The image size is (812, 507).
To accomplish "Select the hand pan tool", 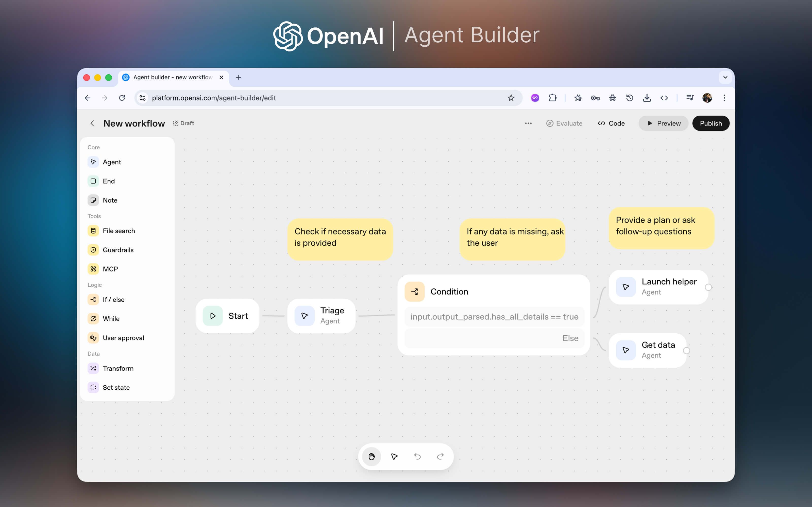I will point(371,456).
